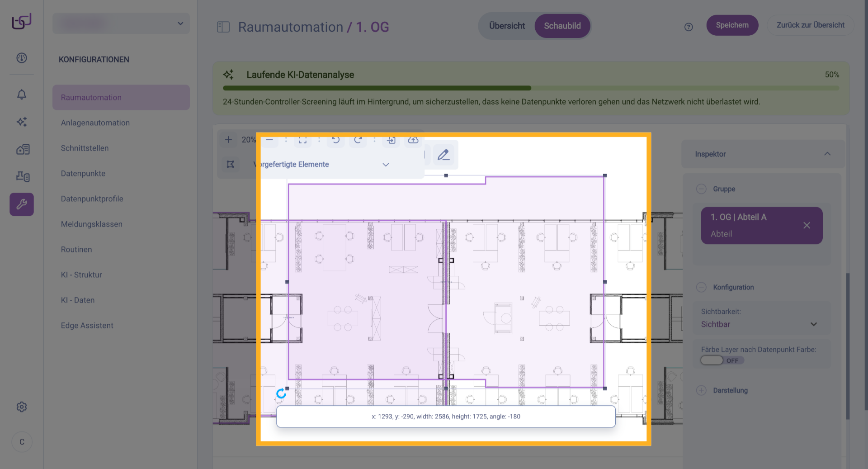Collapse the Inspektor panel
Viewport: 868px width, 469px height.
pyautogui.click(x=827, y=154)
